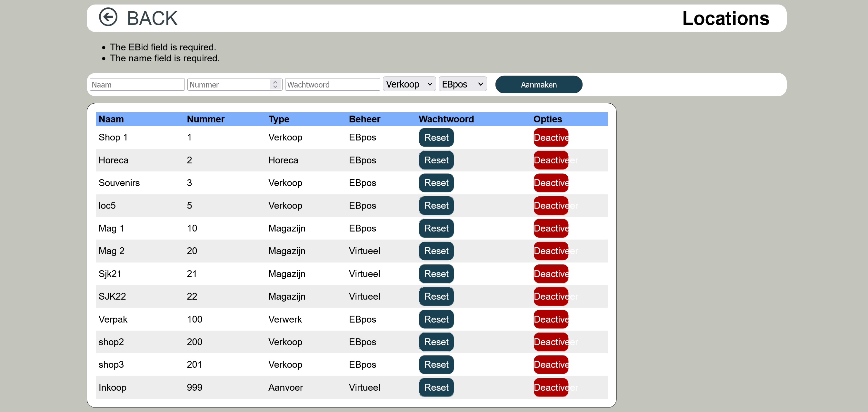Click the 'Inkoop' name cell

[x=112, y=388]
